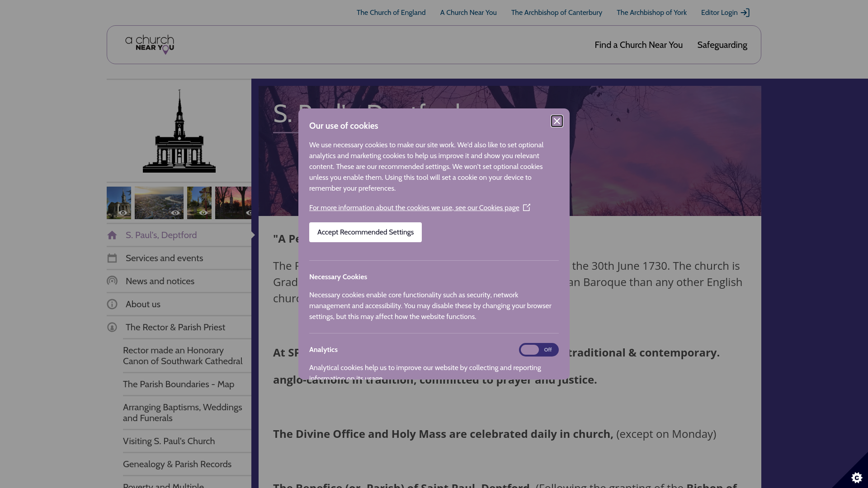Open Find a Church Near You menu
The image size is (868, 488).
coord(638,45)
